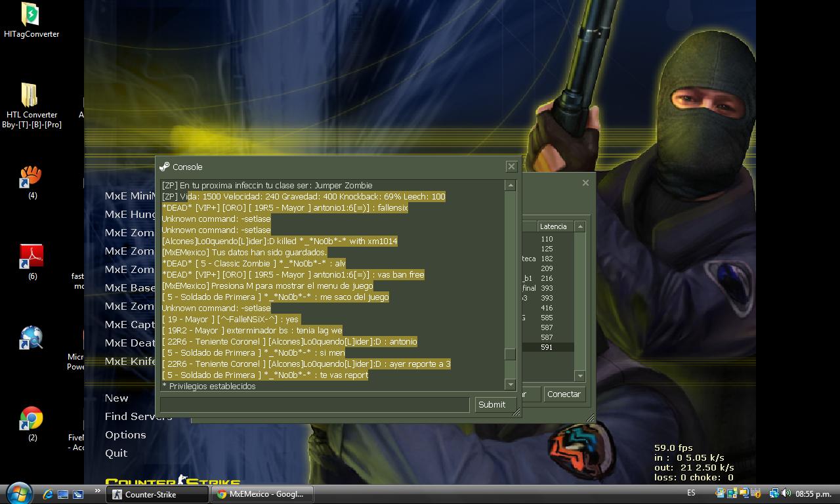Open the HITagConverter desktop shortcut
The image size is (840, 504).
[31, 20]
